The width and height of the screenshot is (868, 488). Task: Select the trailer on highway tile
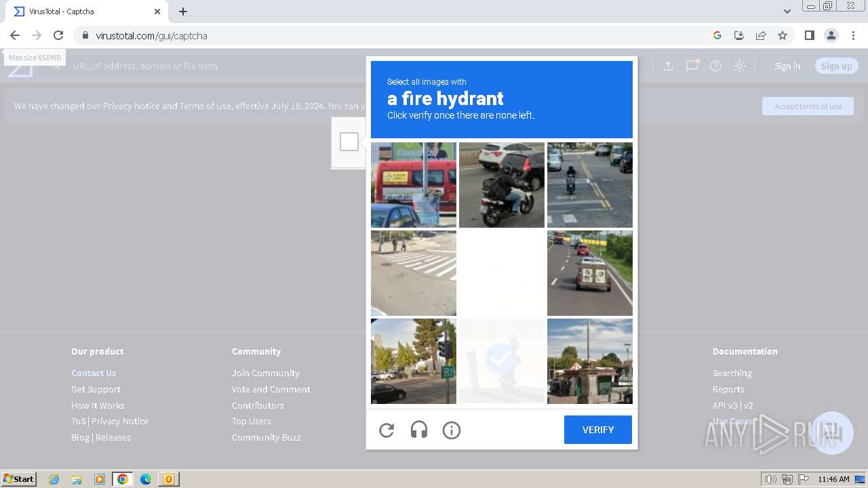(590, 273)
